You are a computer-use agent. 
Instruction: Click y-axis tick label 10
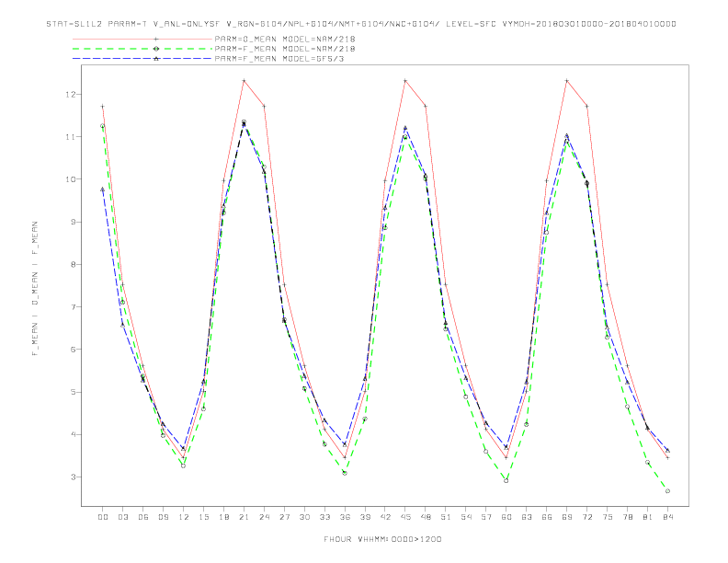coord(71,179)
